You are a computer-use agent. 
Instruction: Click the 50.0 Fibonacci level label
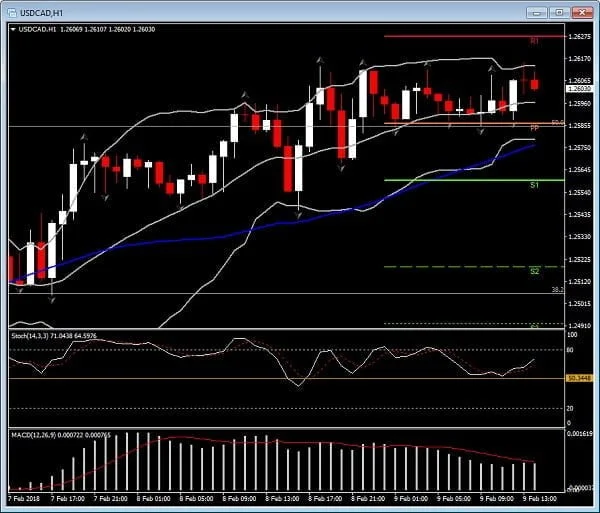(558, 122)
